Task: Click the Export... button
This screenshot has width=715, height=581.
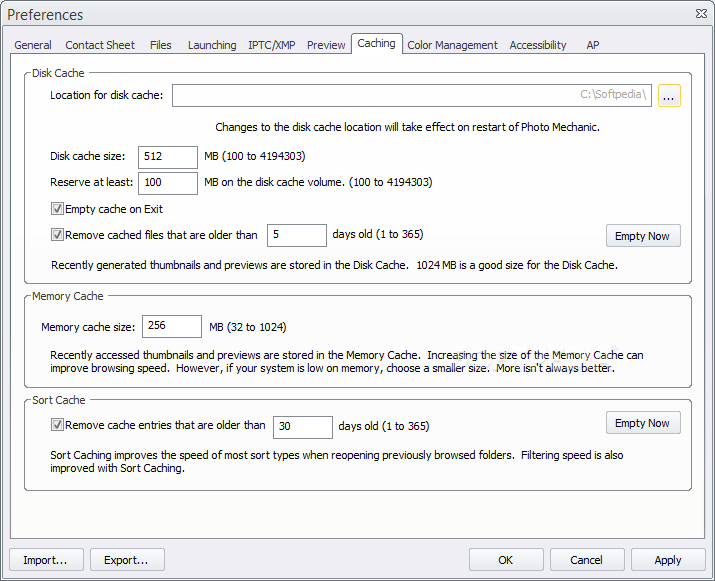Action: [x=127, y=560]
